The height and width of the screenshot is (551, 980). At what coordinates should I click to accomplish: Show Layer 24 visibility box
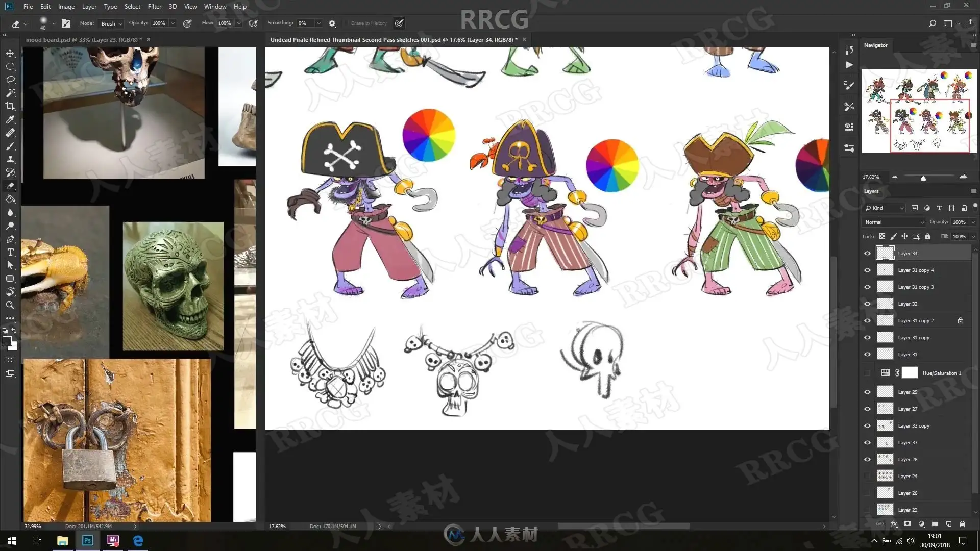(867, 477)
